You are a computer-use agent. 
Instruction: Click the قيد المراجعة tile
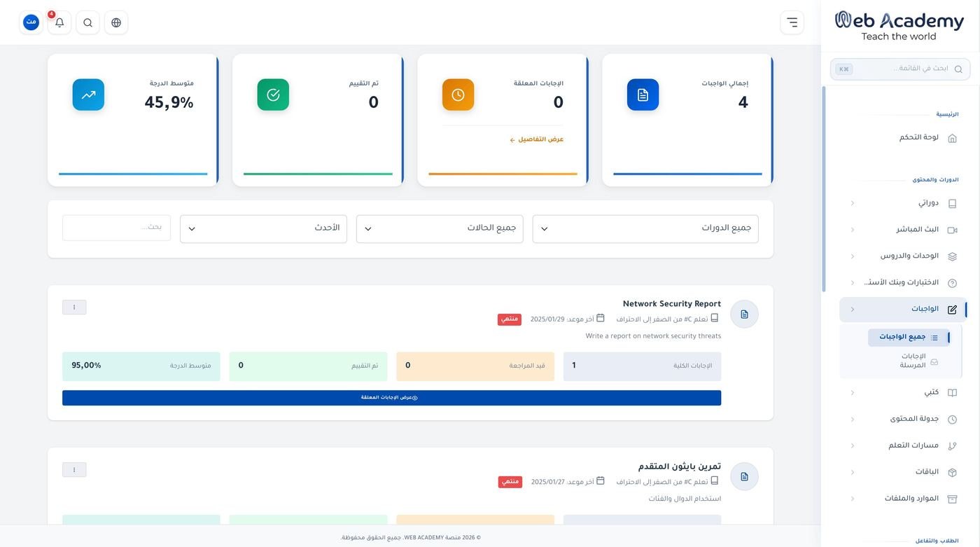pos(475,366)
